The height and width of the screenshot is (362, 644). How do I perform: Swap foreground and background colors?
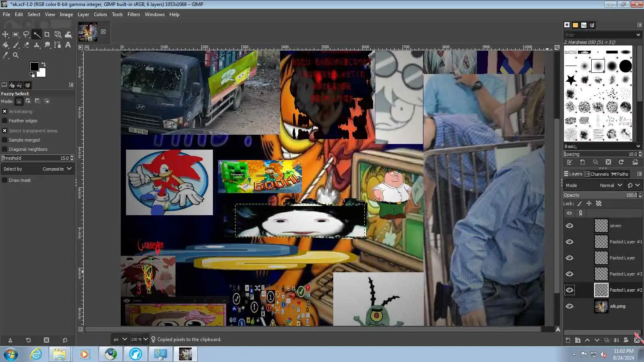43,64
